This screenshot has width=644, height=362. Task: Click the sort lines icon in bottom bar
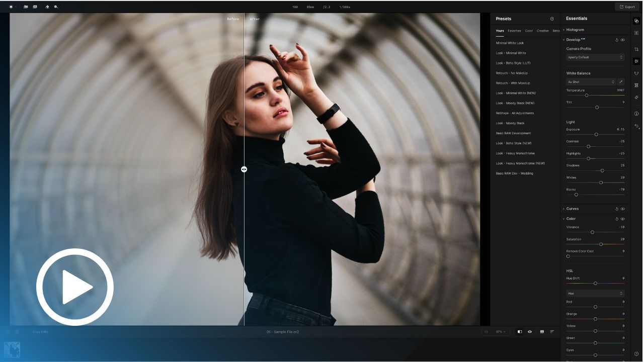[552, 332]
